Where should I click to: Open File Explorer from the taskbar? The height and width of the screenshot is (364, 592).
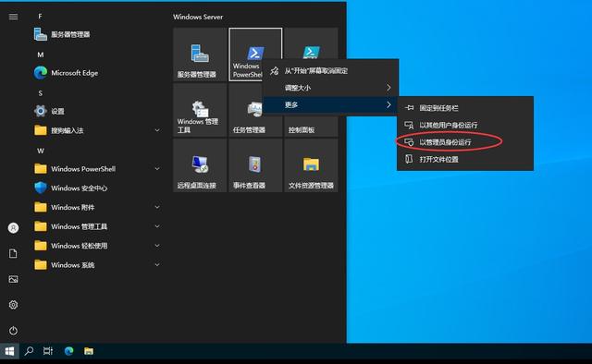[x=89, y=351]
